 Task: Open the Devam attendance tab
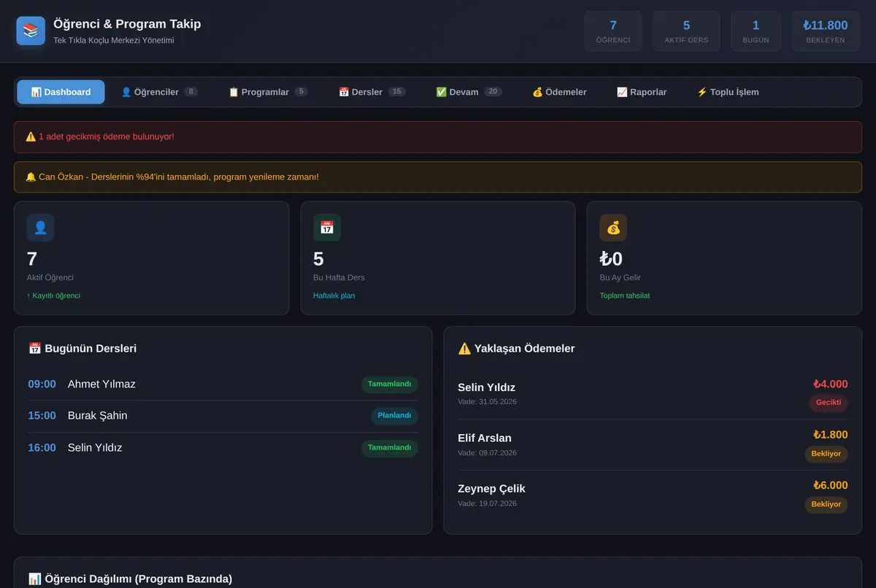[469, 92]
